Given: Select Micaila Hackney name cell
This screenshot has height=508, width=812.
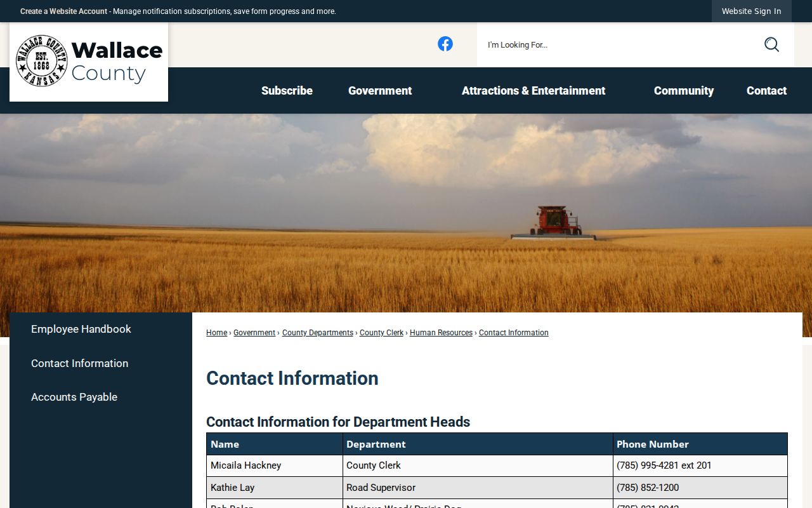Looking at the screenshot, I should [275, 465].
